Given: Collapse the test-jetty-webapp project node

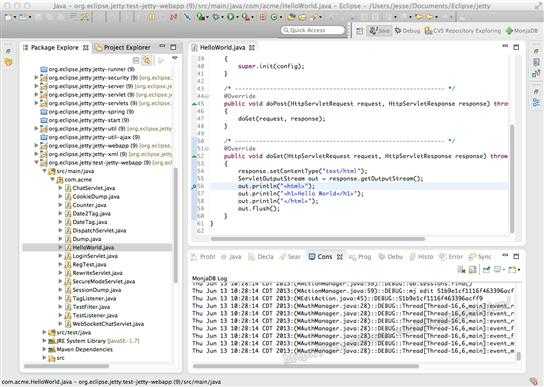Looking at the screenshot, I should pyautogui.click(x=36, y=162).
